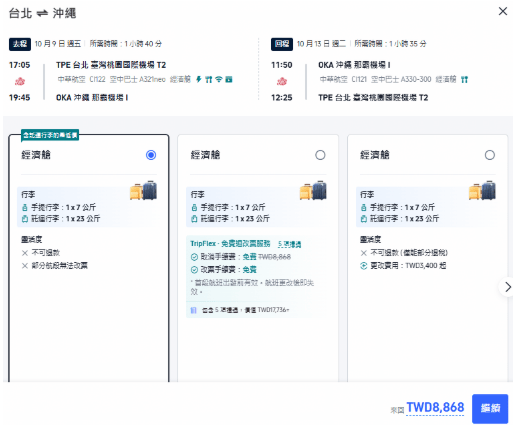Image resolution: width=515 pixels, height=430 pixels.
Task: Click the outbound 去程 tag
Action: (20, 44)
